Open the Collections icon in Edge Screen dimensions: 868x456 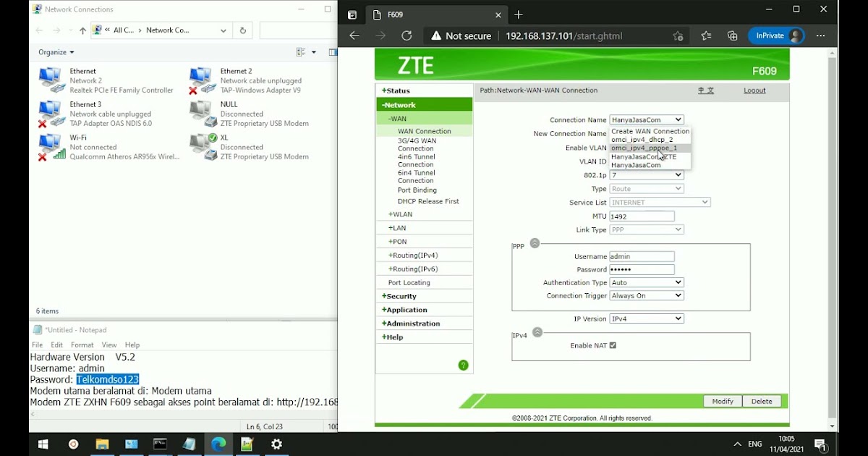click(x=733, y=35)
